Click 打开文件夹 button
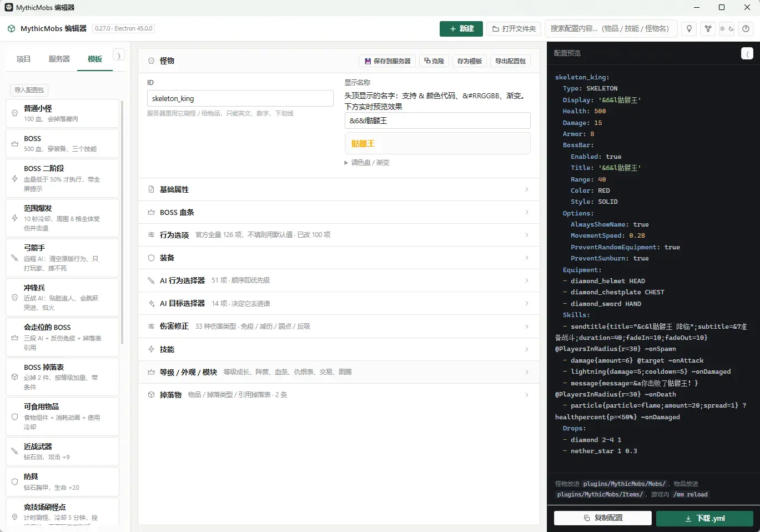Screen dimensions: 760x532 tap(514, 29)
